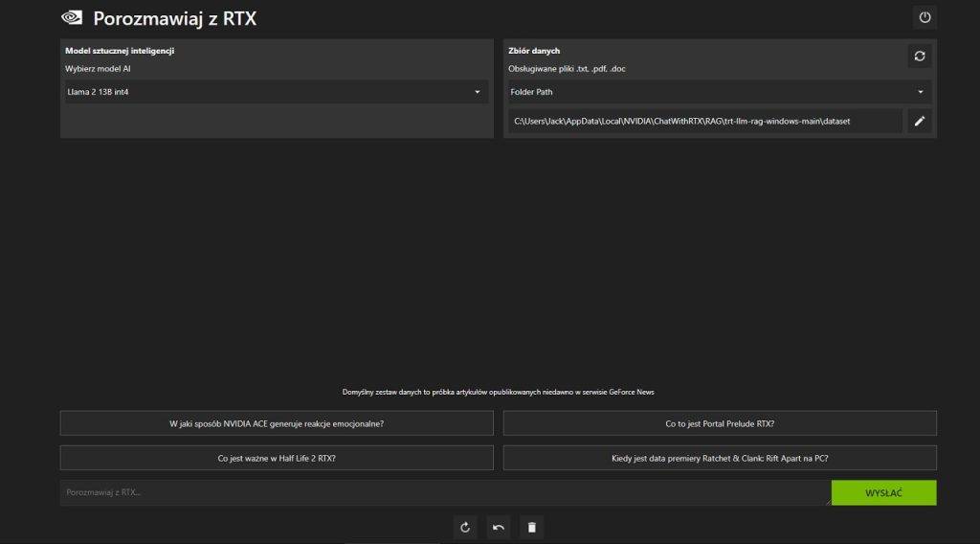Pick the Ratchet & Clank premiere date question
This screenshot has width=980, height=544.
click(720, 459)
